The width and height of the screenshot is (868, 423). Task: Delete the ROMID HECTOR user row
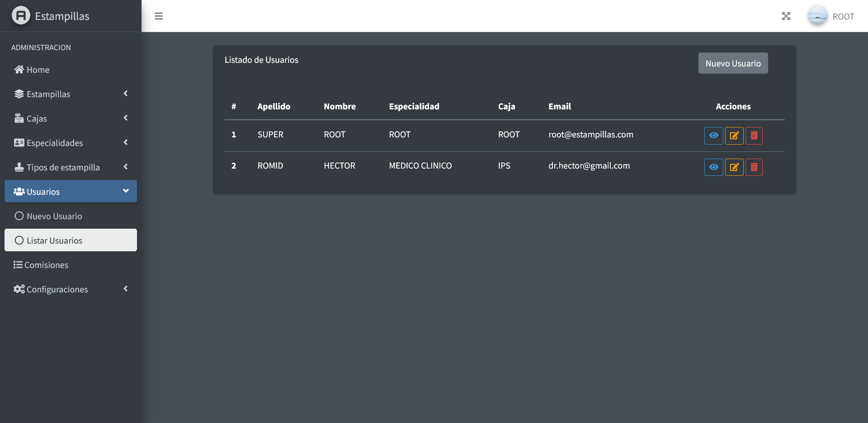point(754,167)
